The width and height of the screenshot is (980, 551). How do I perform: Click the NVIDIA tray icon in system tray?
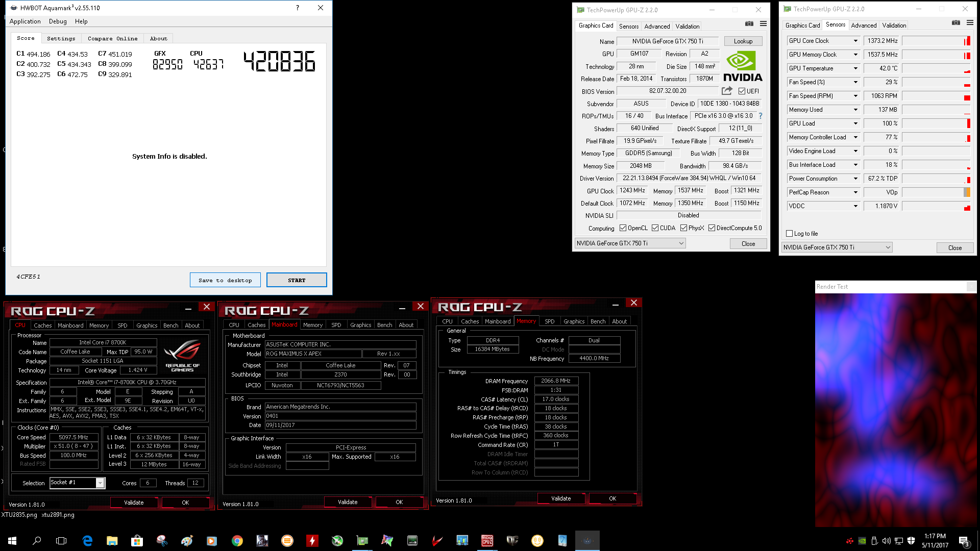[x=862, y=541]
